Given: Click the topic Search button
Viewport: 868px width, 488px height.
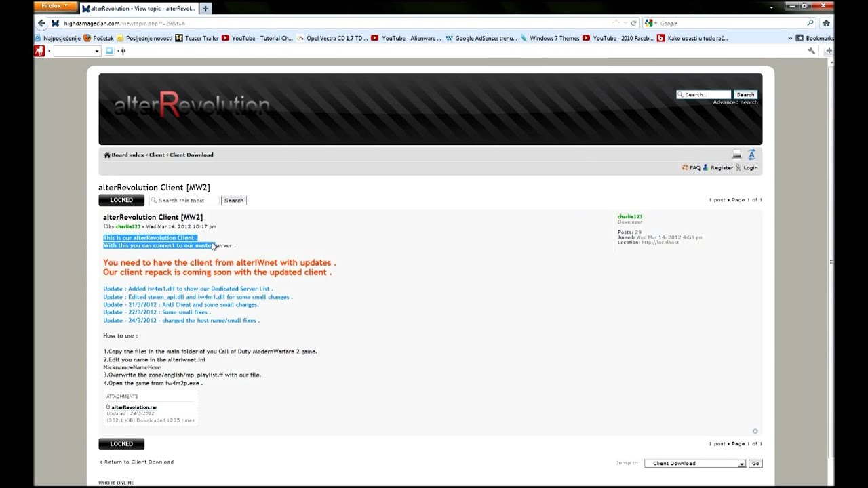Looking at the screenshot, I should pos(234,200).
